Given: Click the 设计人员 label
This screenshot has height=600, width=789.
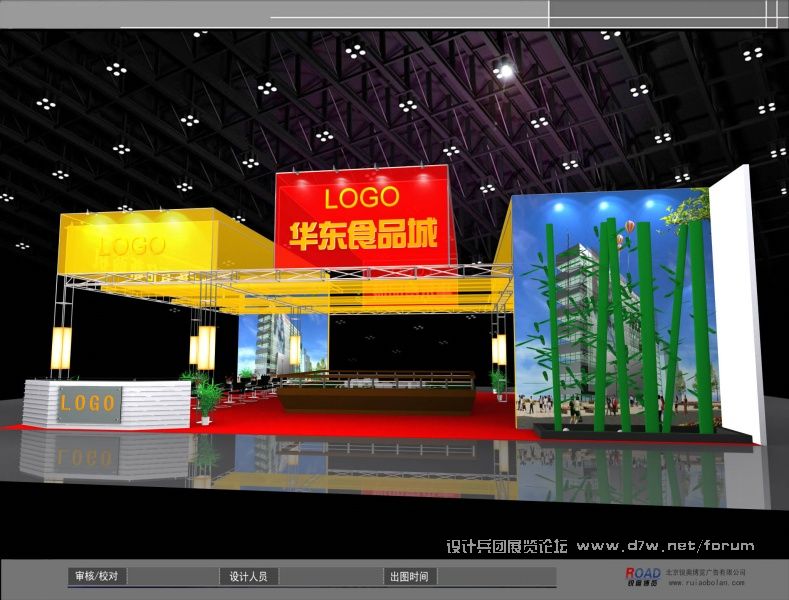Looking at the screenshot, I should coord(249,576).
